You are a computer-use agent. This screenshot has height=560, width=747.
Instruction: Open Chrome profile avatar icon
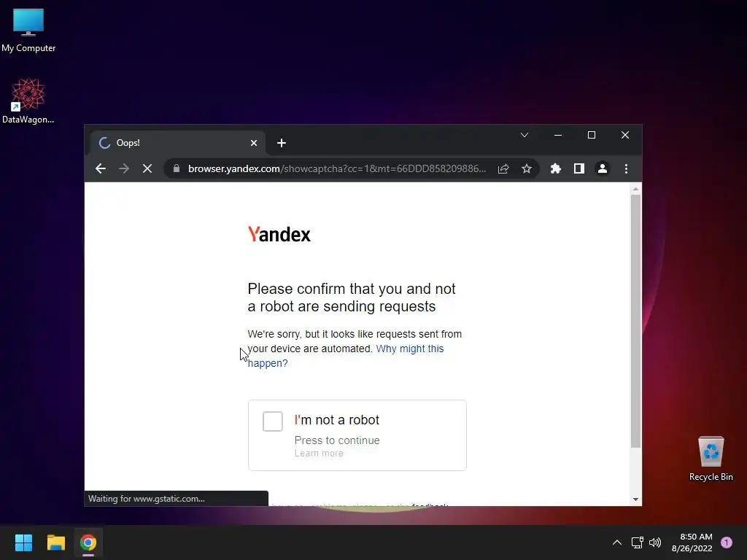(x=602, y=168)
